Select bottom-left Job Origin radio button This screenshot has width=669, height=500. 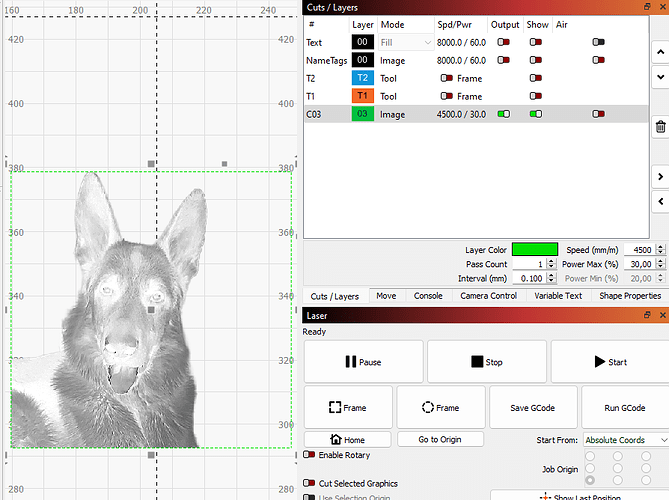pos(590,480)
